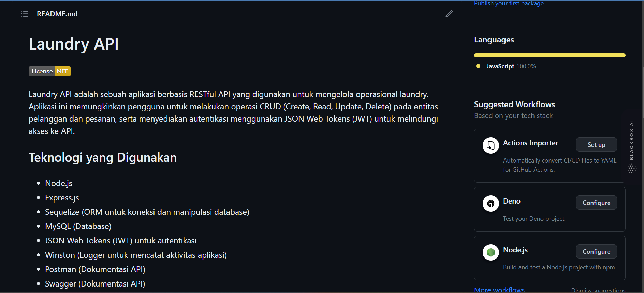Click the Actions Importer workflow icon
The height and width of the screenshot is (293, 644).
click(x=491, y=145)
